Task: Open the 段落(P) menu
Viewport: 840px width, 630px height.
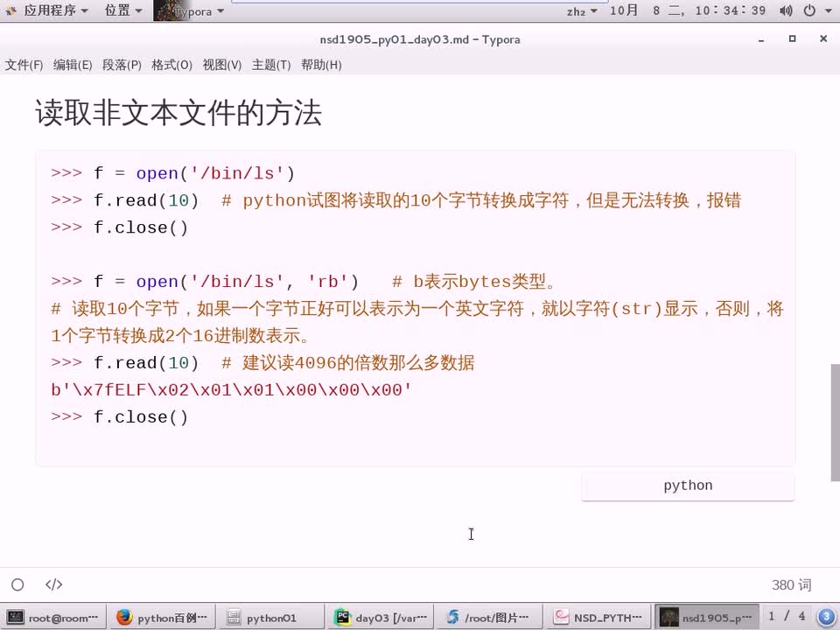Action: (122, 65)
